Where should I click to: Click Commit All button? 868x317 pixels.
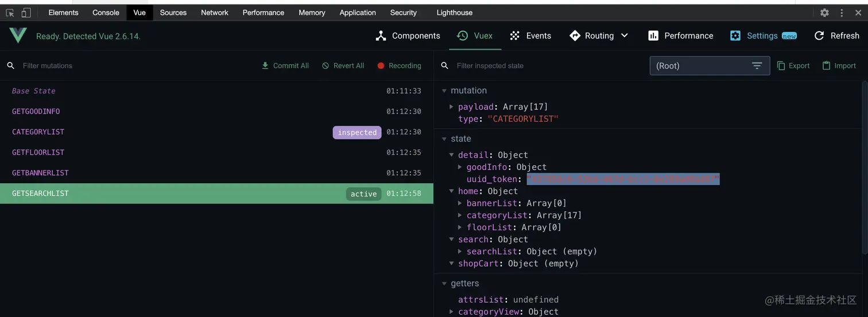(285, 65)
